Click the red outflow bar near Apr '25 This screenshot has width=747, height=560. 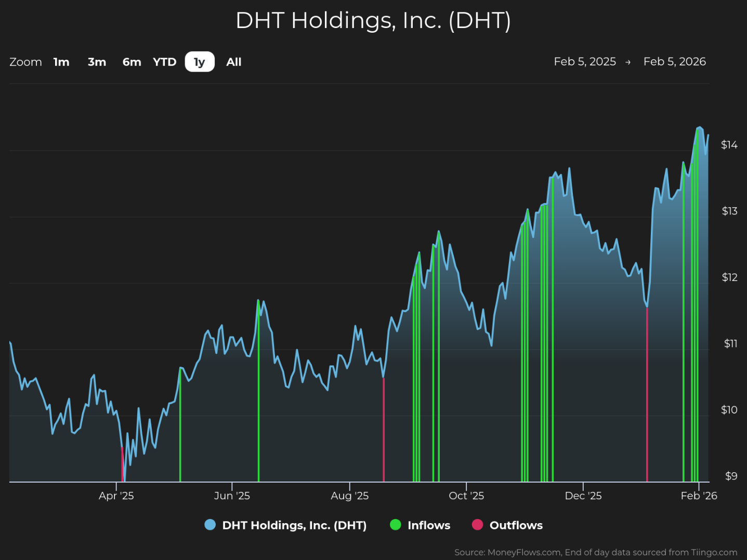point(122,464)
